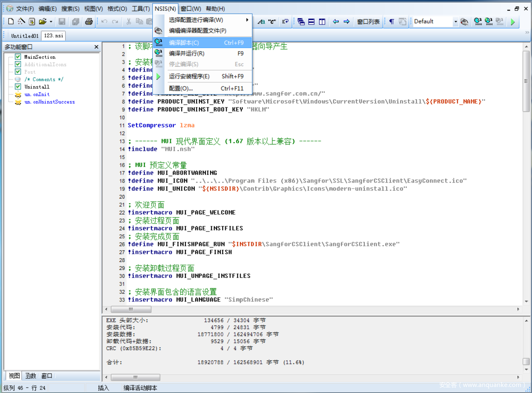
Task: Select un.onInit in the function tree
Action: click(37, 94)
